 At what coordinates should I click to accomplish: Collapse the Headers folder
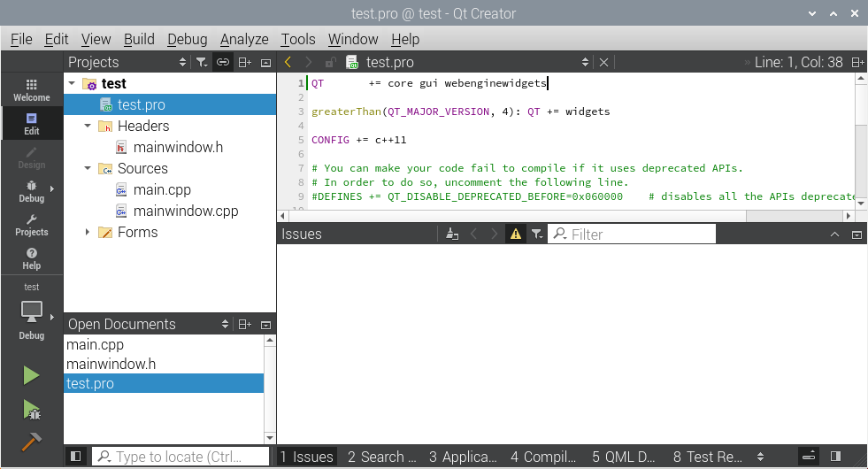(88, 126)
